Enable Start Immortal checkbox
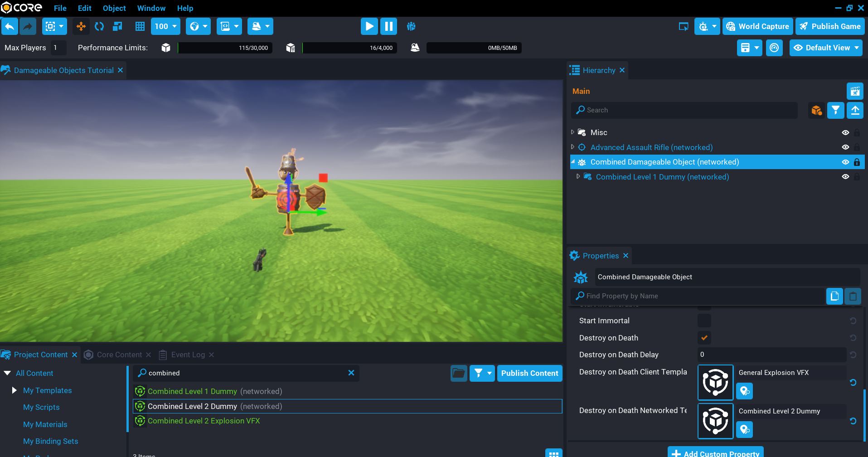The width and height of the screenshot is (868, 457). (704, 321)
